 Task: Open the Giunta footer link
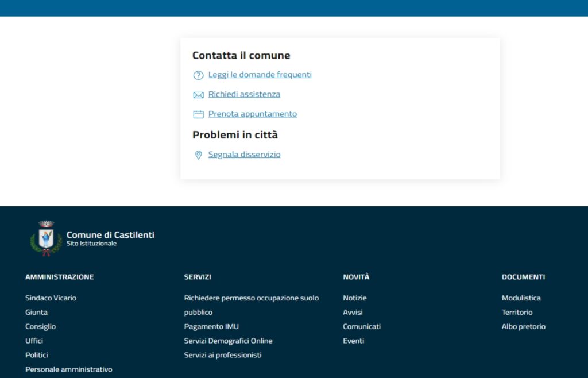[36, 313]
